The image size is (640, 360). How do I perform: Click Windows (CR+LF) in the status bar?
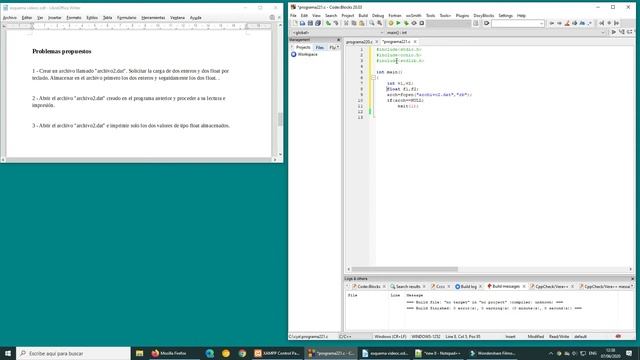click(390, 337)
